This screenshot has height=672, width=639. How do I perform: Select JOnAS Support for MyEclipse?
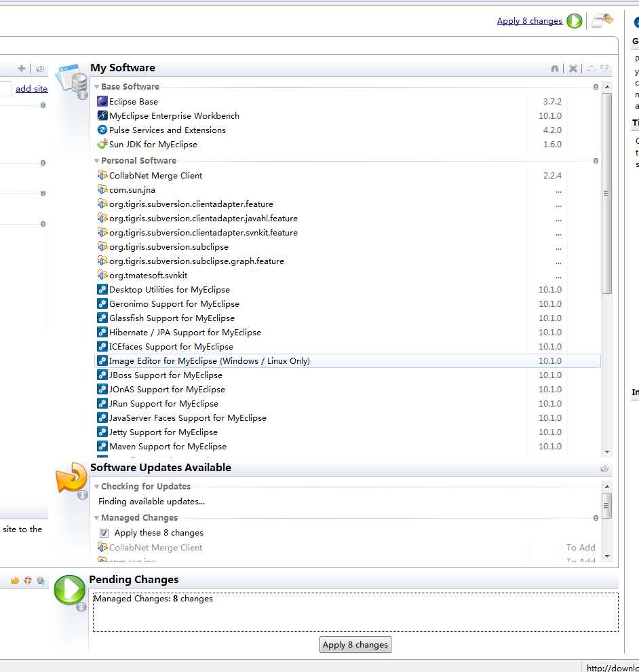(x=167, y=389)
